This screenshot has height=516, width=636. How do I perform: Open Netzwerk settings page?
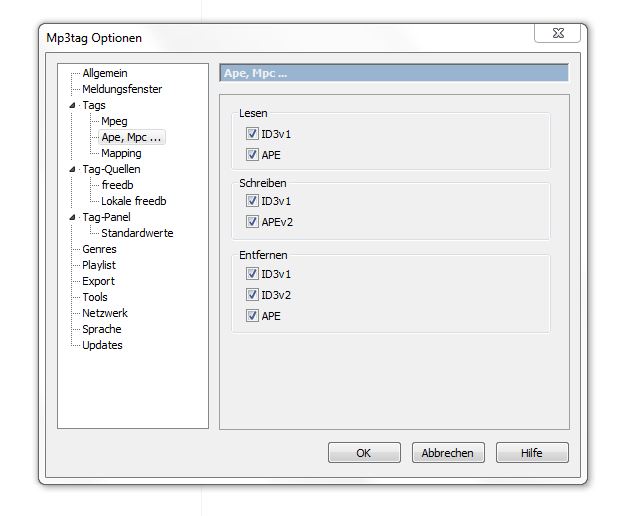(x=105, y=313)
